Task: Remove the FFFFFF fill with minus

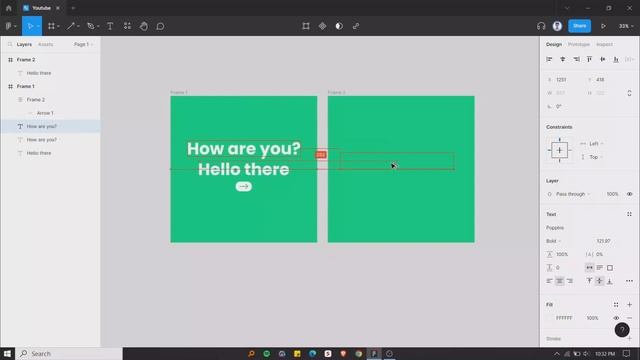Action: [x=629, y=318]
